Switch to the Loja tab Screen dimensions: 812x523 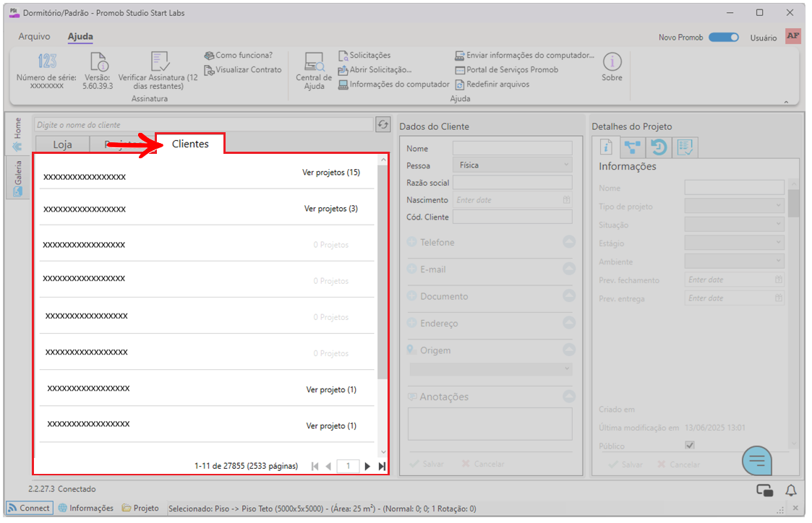pos(62,144)
